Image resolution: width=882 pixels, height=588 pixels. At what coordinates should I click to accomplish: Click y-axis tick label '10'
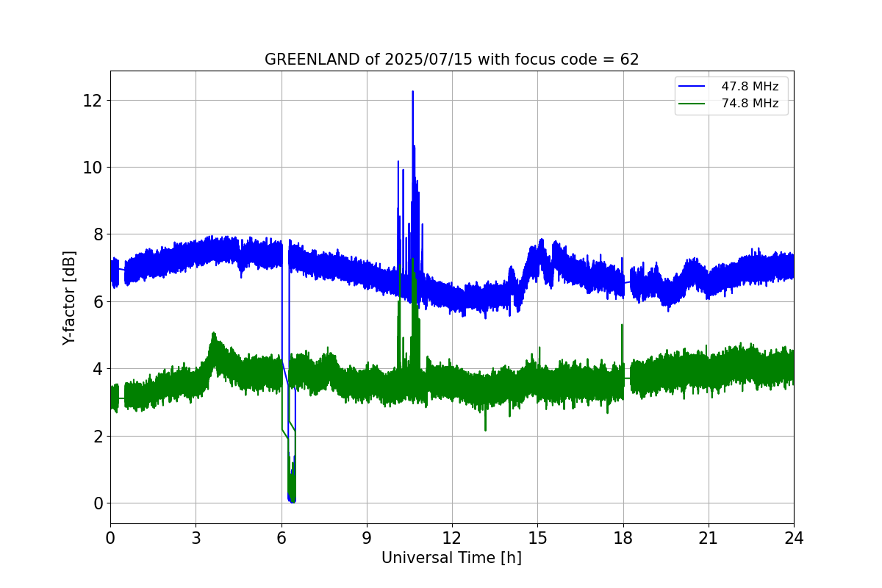click(x=93, y=167)
